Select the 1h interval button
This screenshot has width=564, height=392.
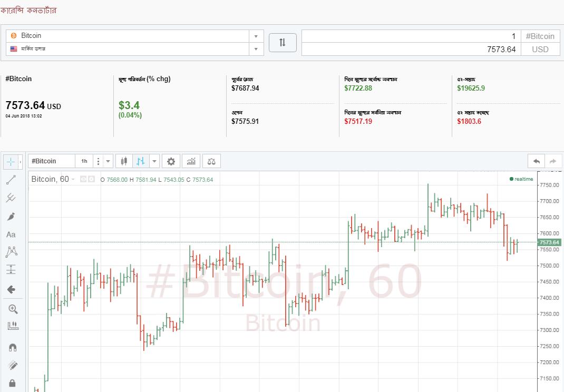coord(84,161)
